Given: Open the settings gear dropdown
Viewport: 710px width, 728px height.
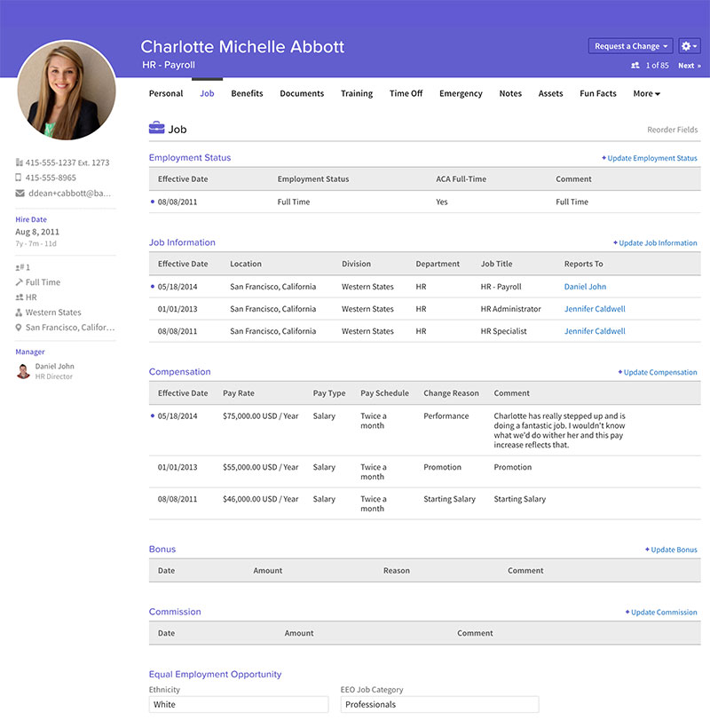Looking at the screenshot, I should point(689,46).
